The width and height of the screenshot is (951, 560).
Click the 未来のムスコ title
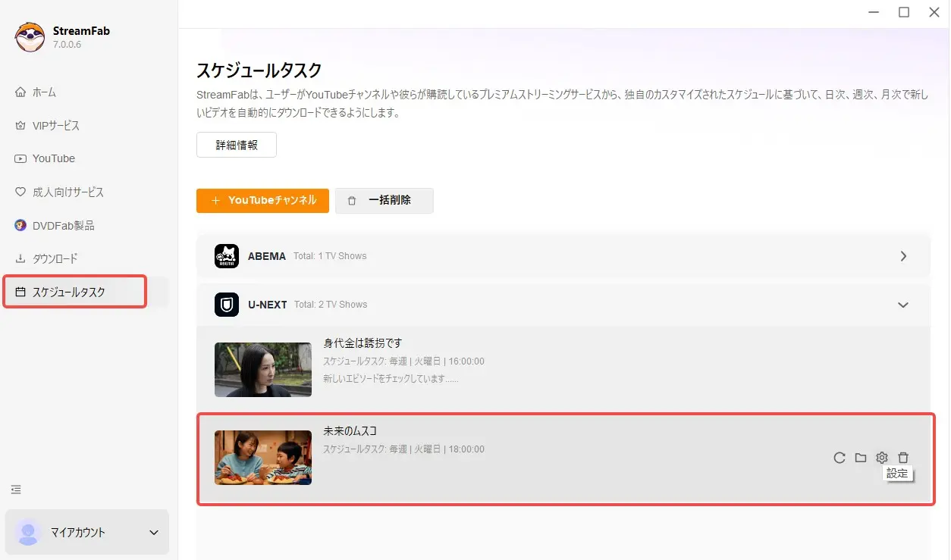point(350,431)
